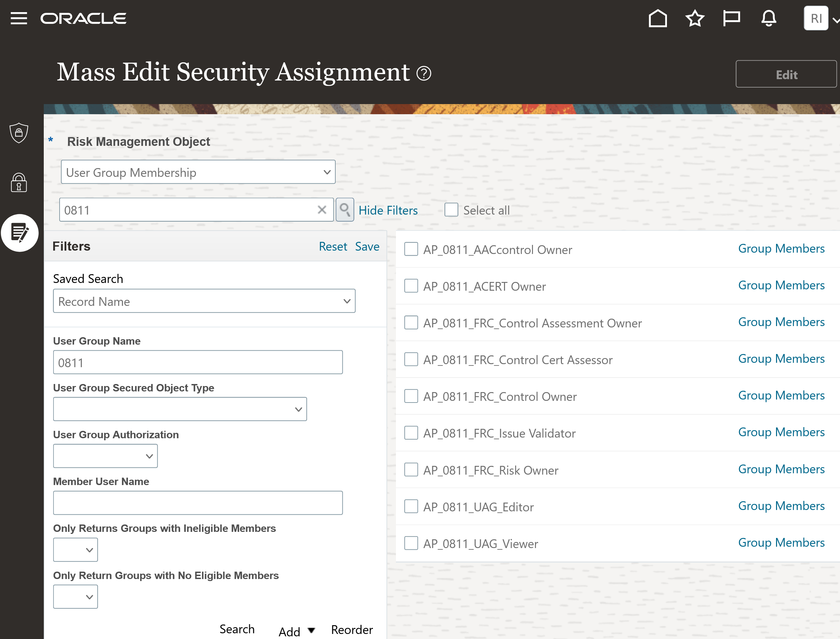Click in Member User Name field
840x639 pixels.
[x=198, y=503]
